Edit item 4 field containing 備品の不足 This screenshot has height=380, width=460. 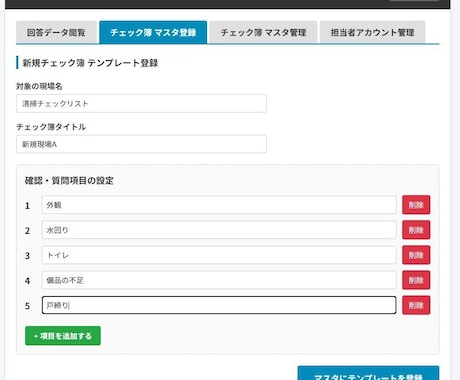coord(219,280)
